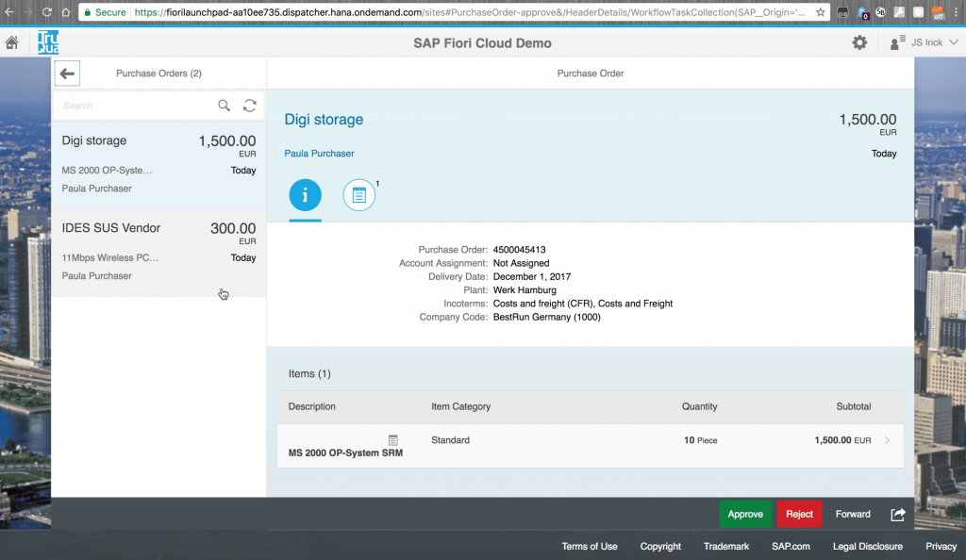The width and height of the screenshot is (966, 560).
Task: Open Copyright link
Action: coord(660,547)
